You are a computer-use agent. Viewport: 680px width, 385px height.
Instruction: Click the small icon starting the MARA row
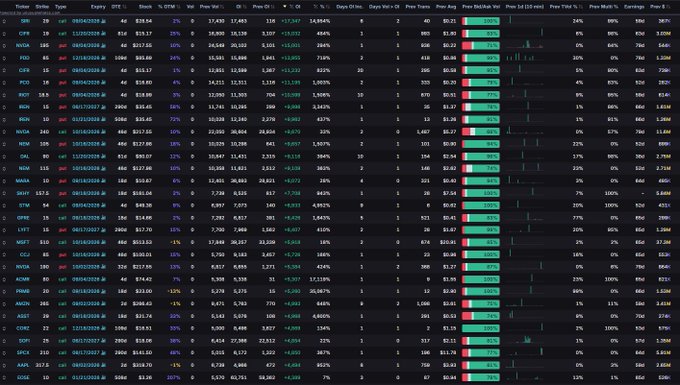coord(4,181)
